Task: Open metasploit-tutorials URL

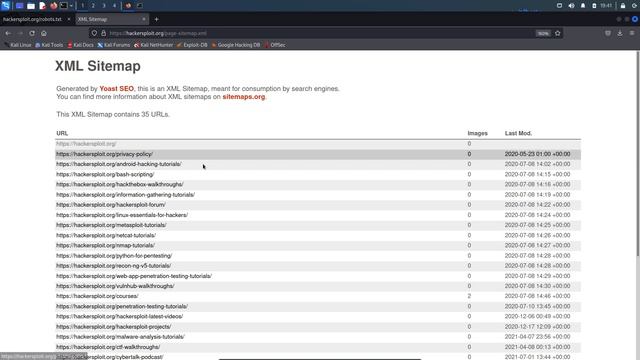Action: [111, 225]
